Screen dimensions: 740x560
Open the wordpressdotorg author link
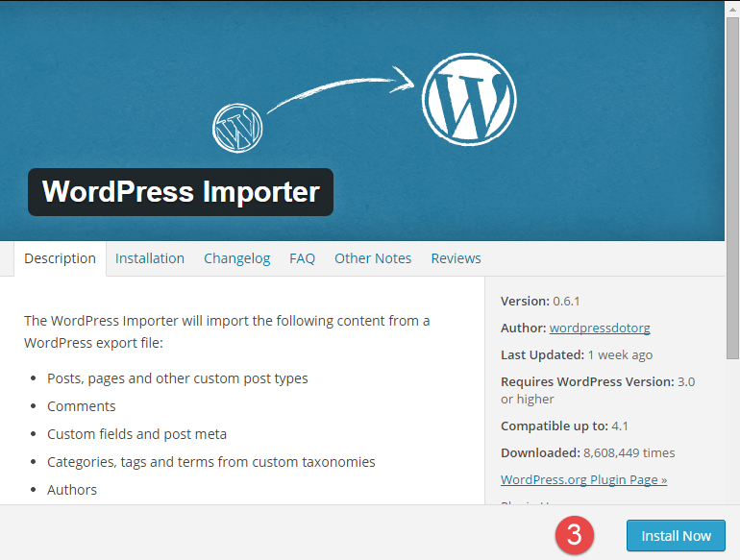[600, 328]
